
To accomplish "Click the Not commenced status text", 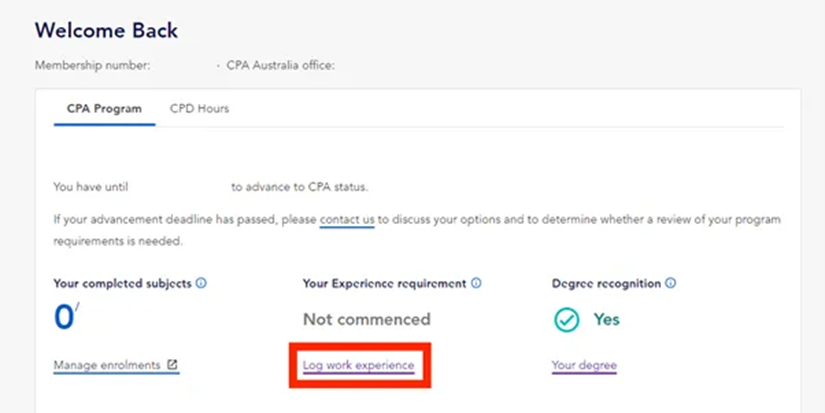I will pyautogui.click(x=366, y=320).
